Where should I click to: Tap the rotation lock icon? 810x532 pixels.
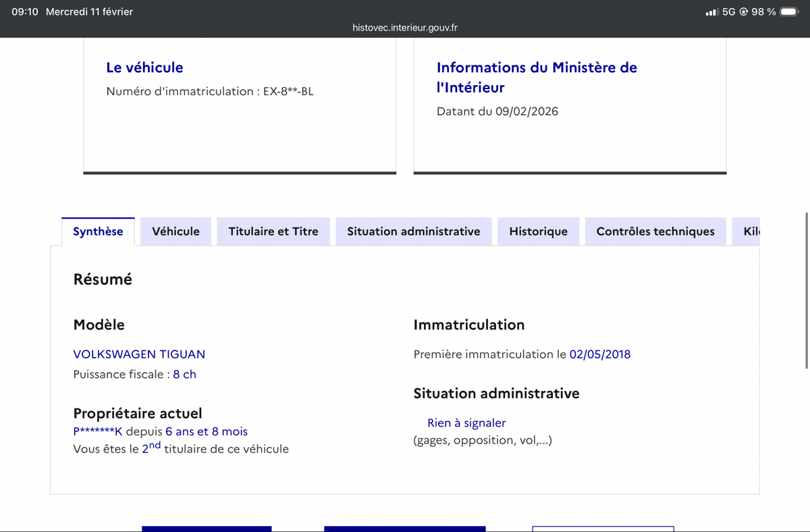[x=744, y=11]
